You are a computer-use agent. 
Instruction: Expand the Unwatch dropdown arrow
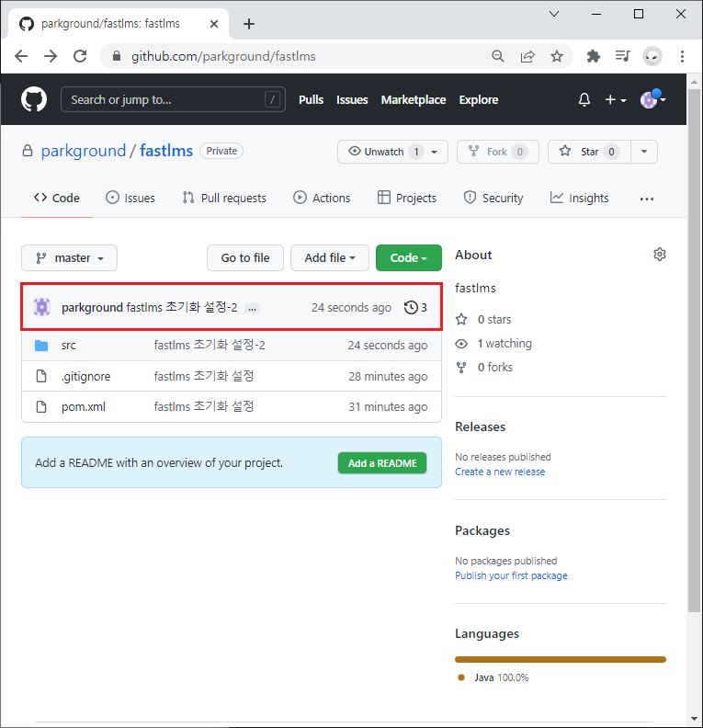point(435,152)
